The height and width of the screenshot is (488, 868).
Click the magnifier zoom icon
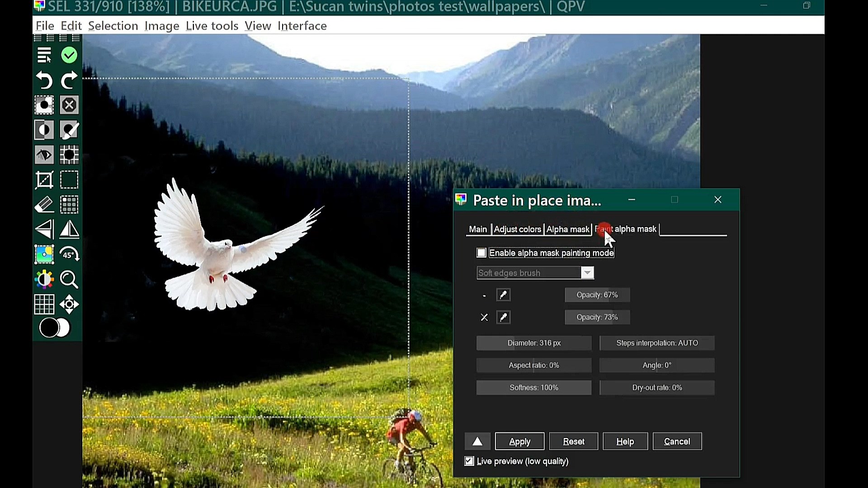coord(69,279)
